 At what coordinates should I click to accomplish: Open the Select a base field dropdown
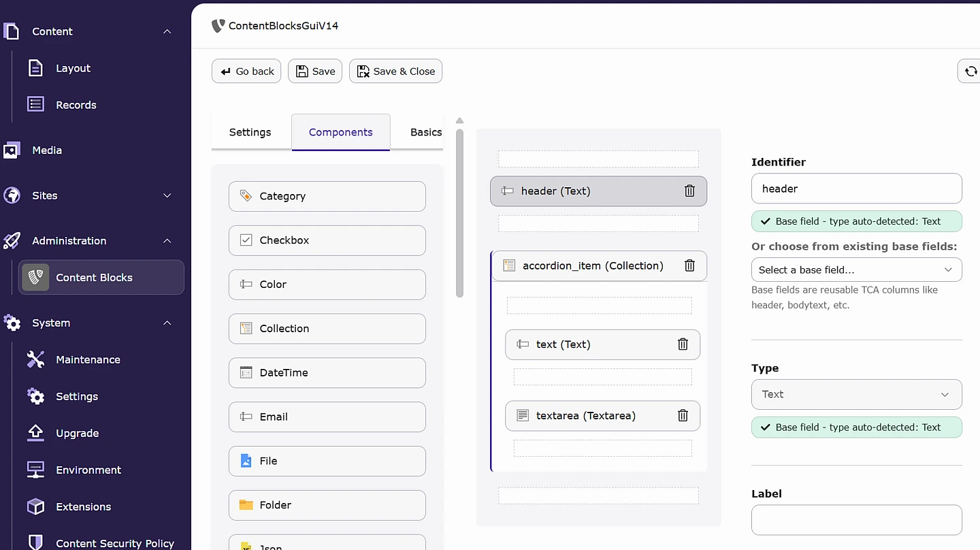(857, 270)
